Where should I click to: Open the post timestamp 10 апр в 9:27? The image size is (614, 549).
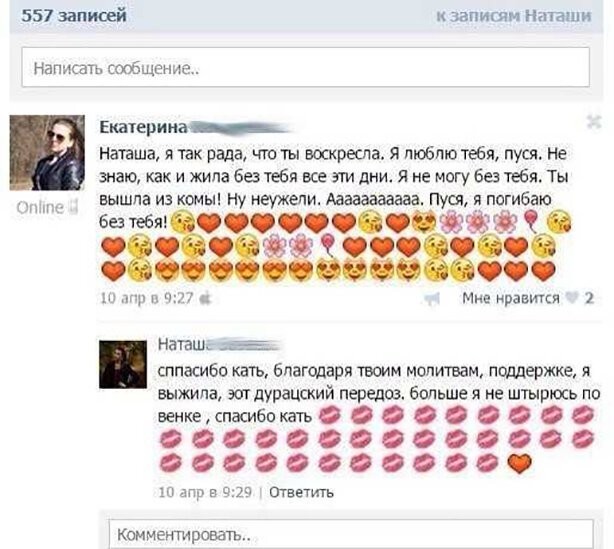(x=147, y=298)
